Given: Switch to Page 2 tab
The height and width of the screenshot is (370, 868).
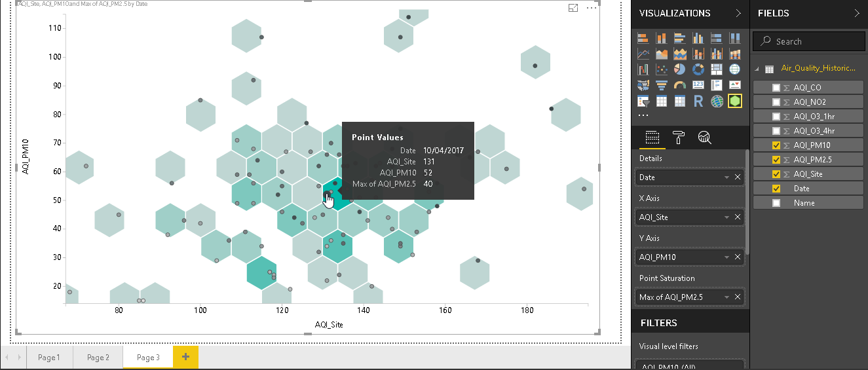Looking at the screenshot, I should tap(98, 358).
